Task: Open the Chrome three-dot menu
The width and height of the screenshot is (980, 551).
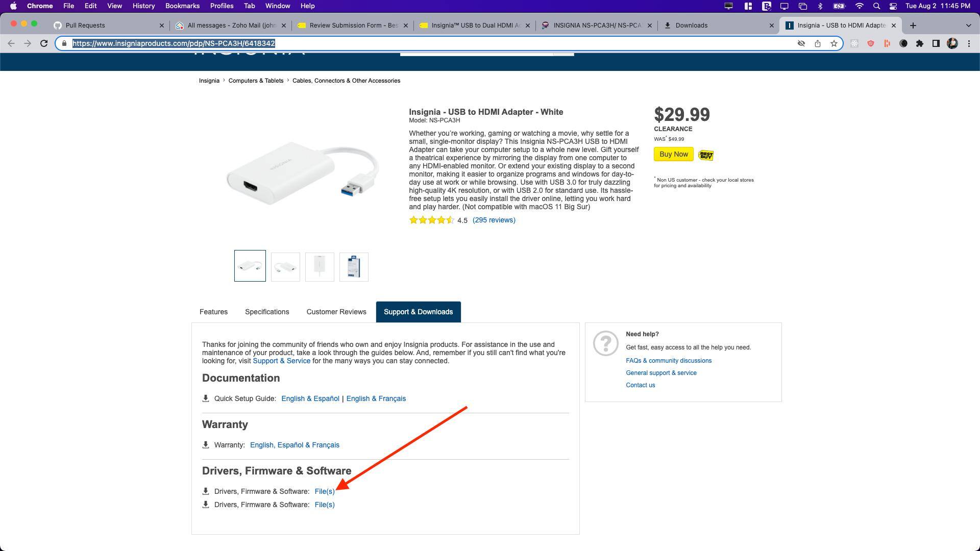Action: click(x=969, y=43)
